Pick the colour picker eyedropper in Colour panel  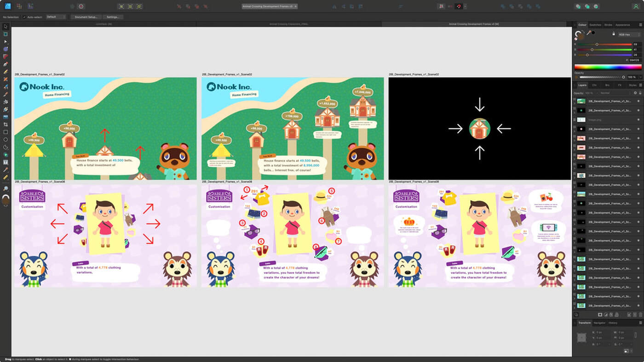588,33
